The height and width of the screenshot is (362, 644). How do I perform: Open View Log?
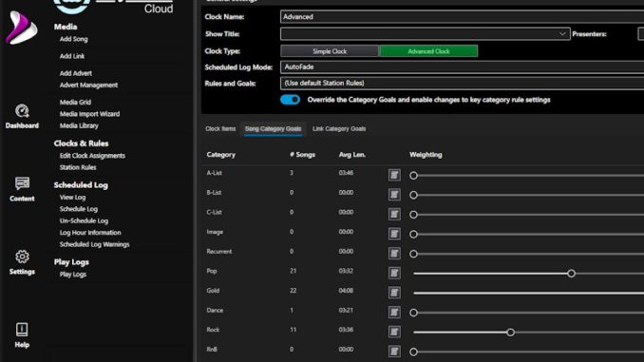[72, 198]
